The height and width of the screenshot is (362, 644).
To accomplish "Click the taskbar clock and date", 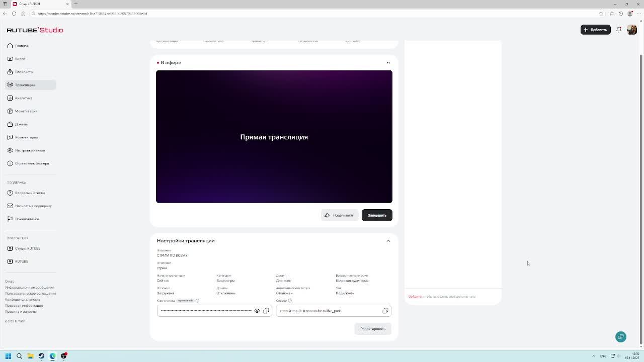I will coord(632,356).
